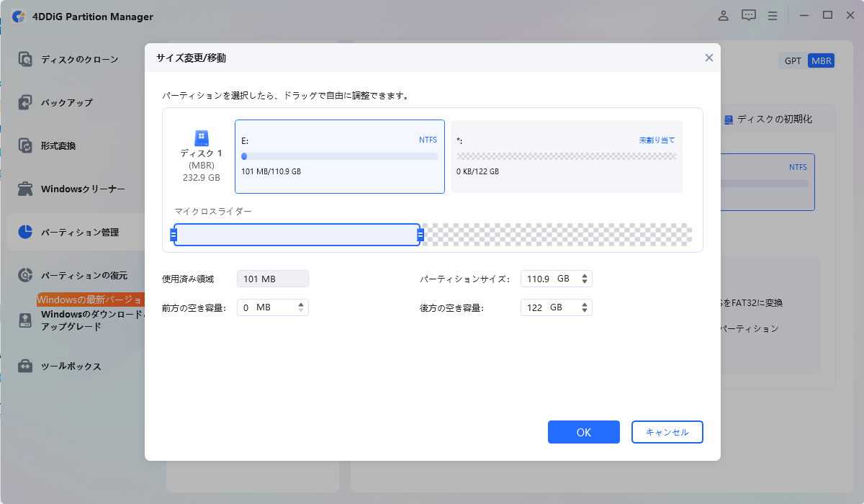Select the unallocated partition card

pyautogui.click(x=567, y=156)
